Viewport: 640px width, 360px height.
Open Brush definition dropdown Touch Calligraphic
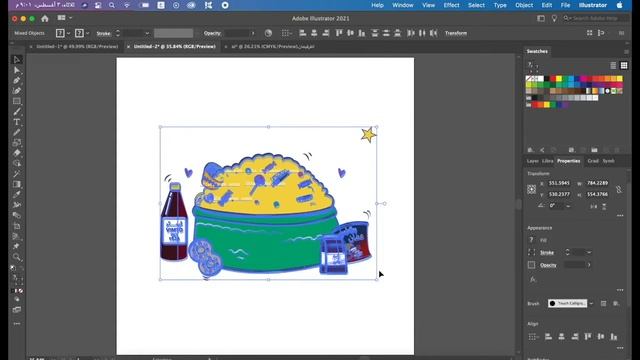pyautogui.click(x=591, y=303)
